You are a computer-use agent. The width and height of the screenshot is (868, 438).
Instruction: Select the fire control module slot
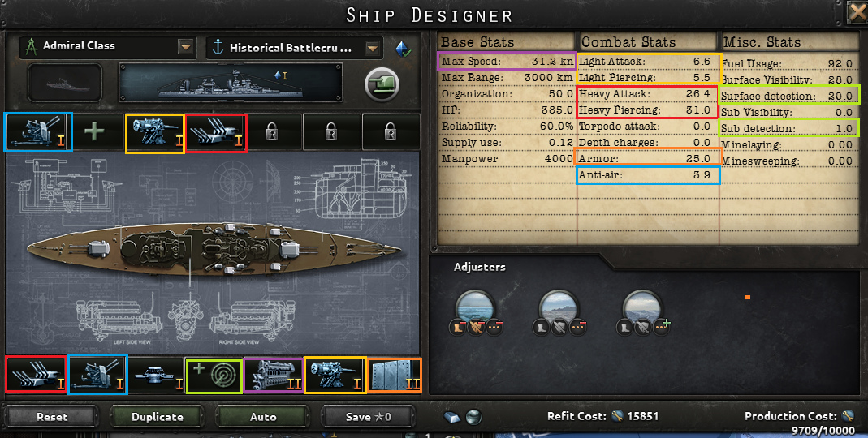tap(157, 376)
